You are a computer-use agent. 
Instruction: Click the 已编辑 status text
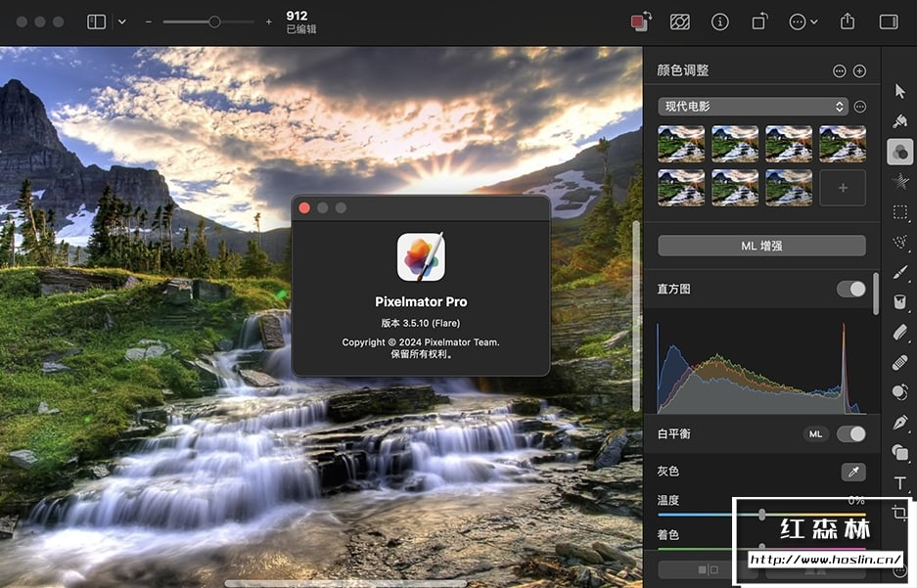tap(301, 29)
